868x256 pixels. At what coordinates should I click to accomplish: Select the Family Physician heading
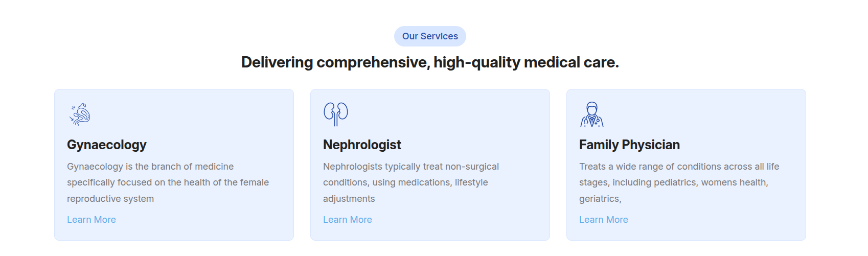click(629, 145)
